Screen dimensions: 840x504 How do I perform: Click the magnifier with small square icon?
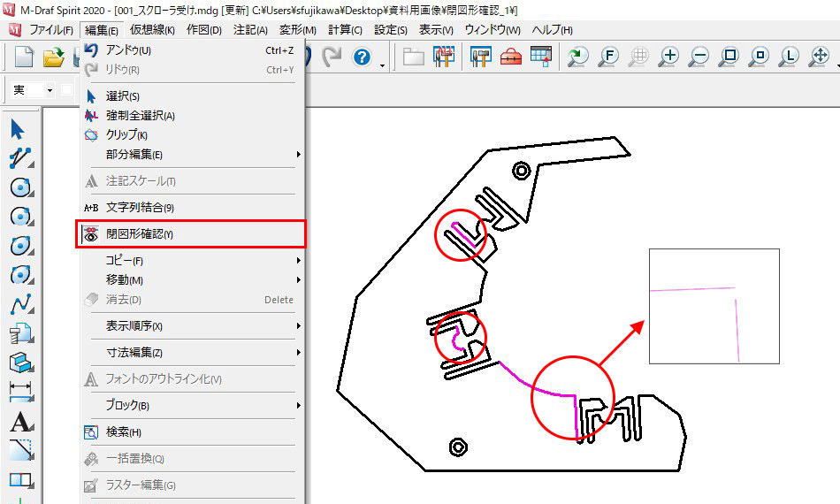[760, 57]
